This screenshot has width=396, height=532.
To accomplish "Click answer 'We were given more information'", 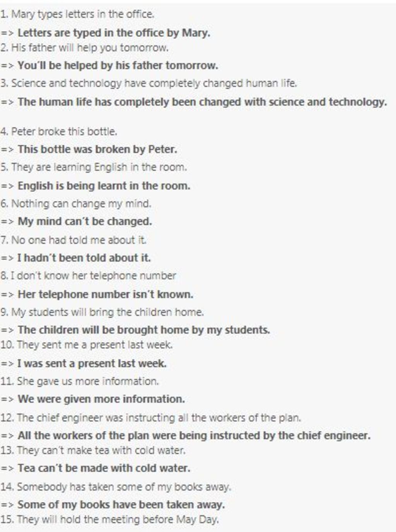I will 101,399.
